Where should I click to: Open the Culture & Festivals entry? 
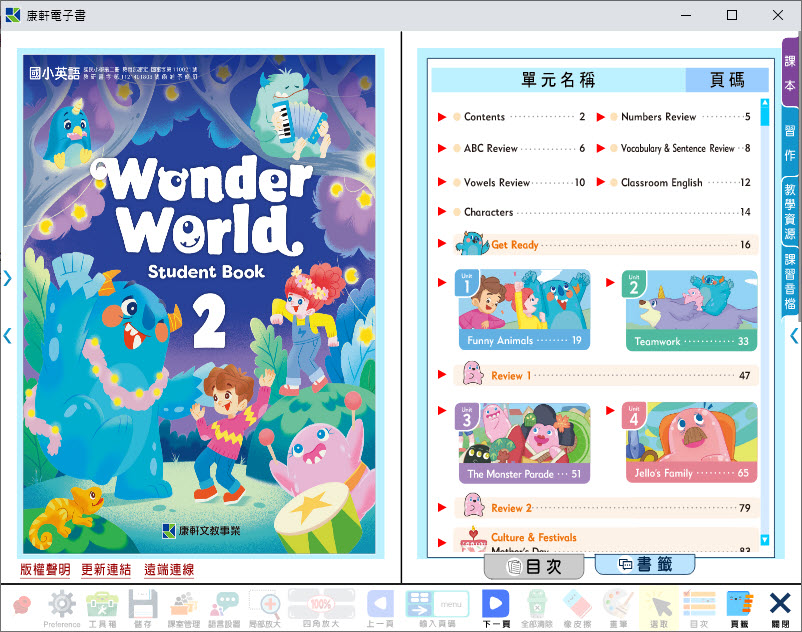[606, 540]
